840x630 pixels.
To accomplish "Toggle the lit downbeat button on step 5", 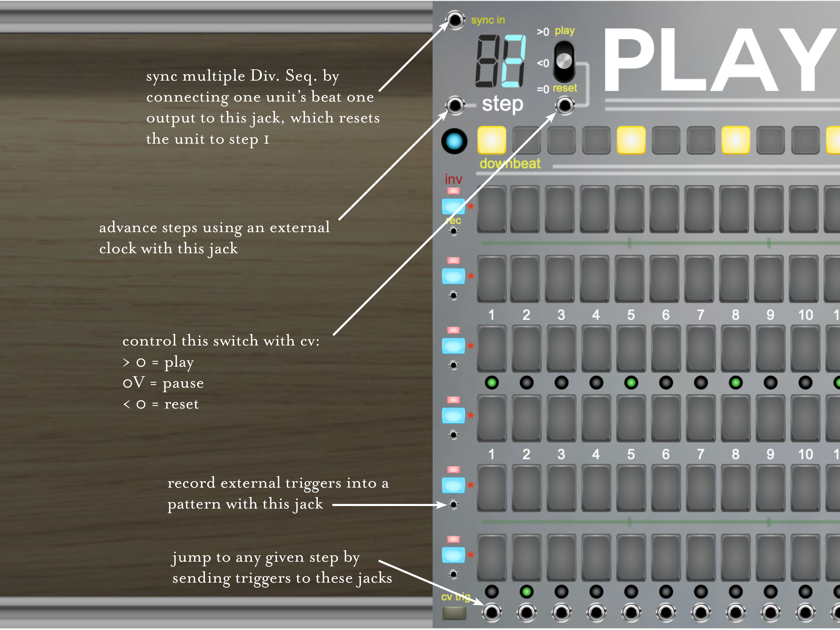I will [x=631, y=140].
